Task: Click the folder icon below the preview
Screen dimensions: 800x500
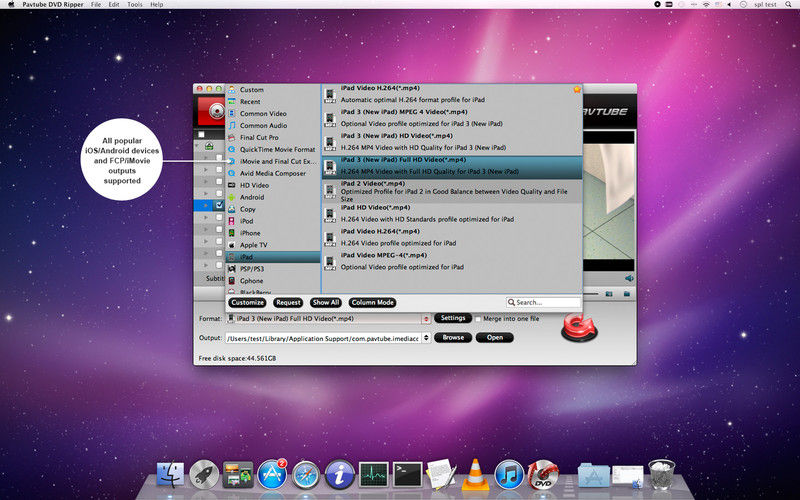Action: [627, 294]
